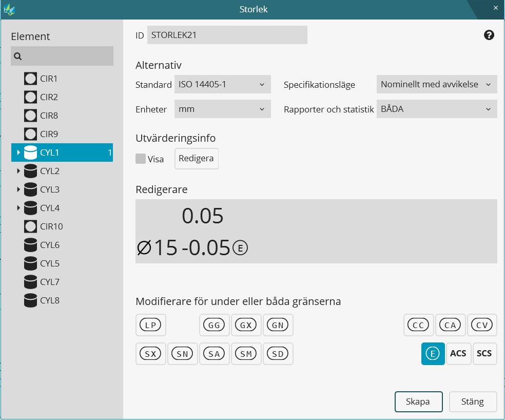505x420 pixels.
Task: Select the CIR9 circle icon
Action: point(31,134)
